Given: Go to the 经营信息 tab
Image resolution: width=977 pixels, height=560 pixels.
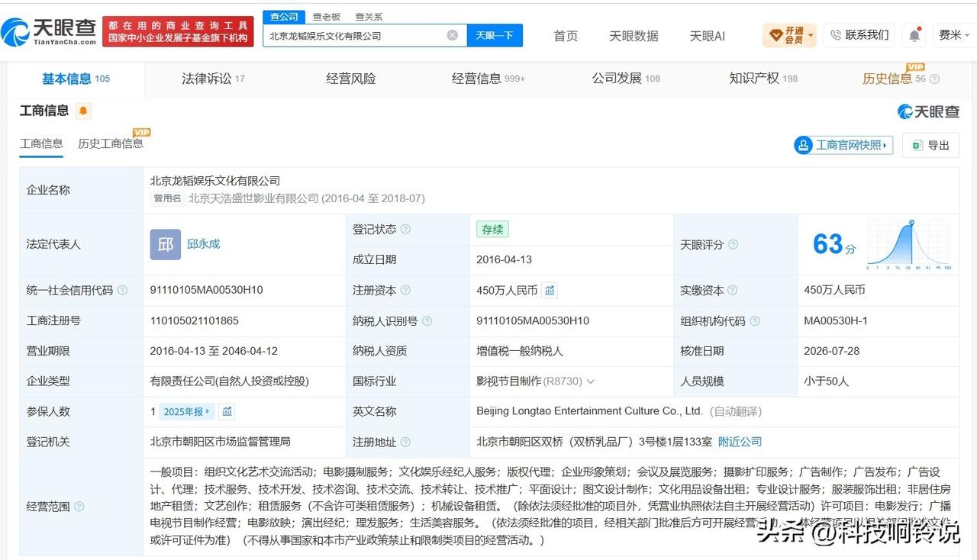Looking at the screenshot, I should [488, 79].
